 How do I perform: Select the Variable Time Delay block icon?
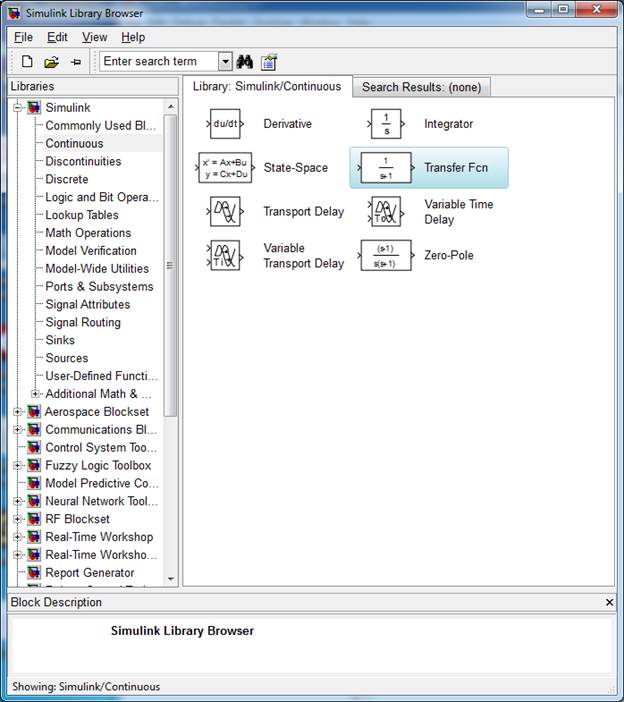point(386,211)
